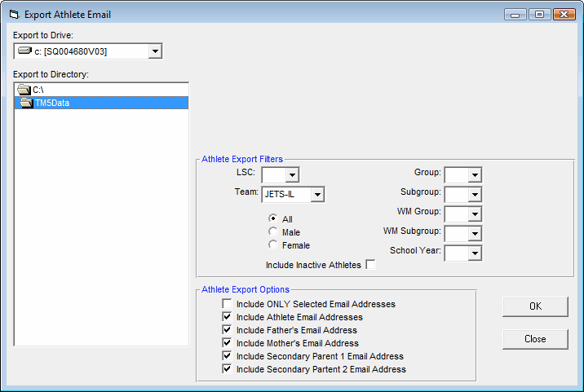This screenshot has height=392, width=584.
Task: Enable Include Inactive Athletes checkbox
Action: (370, 264)
